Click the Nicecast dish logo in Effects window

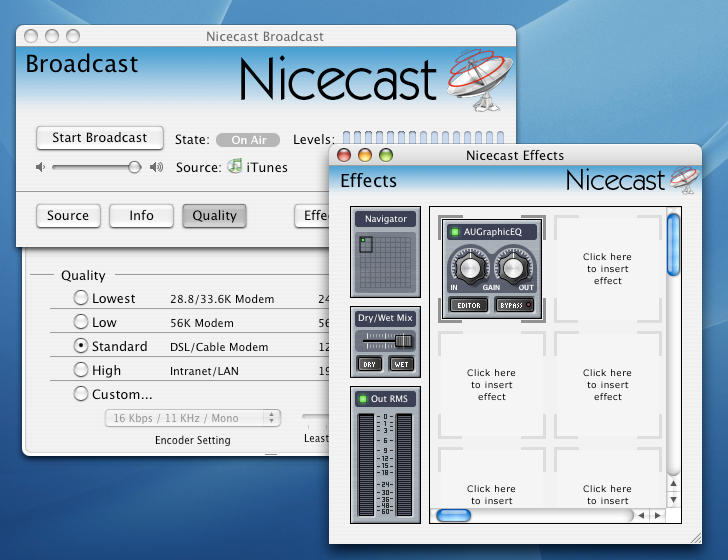[684, 180]
